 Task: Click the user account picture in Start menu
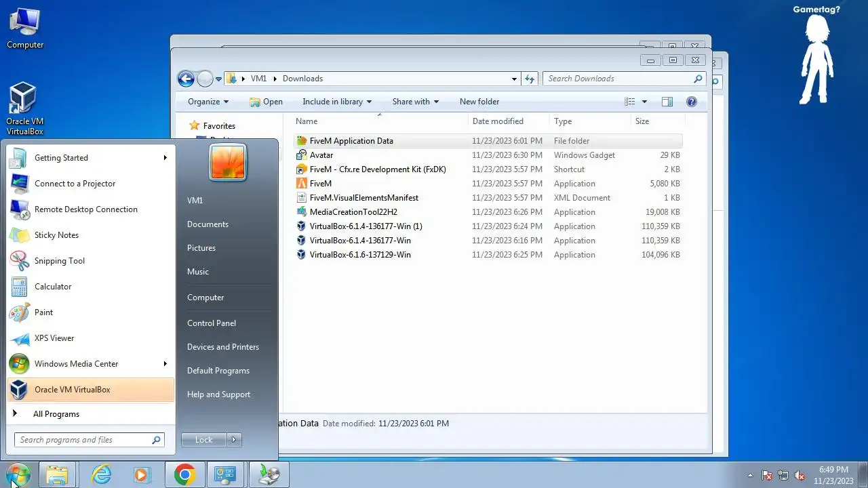pos(228,163)
